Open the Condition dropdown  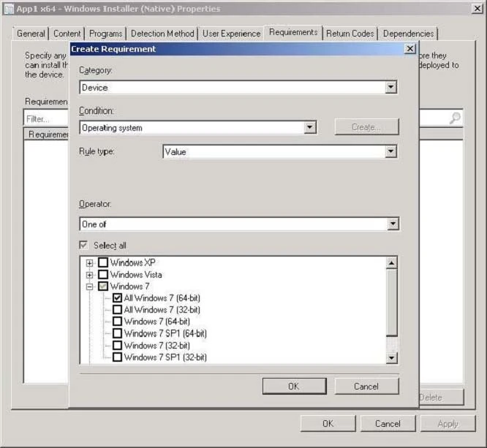(310, 128)
